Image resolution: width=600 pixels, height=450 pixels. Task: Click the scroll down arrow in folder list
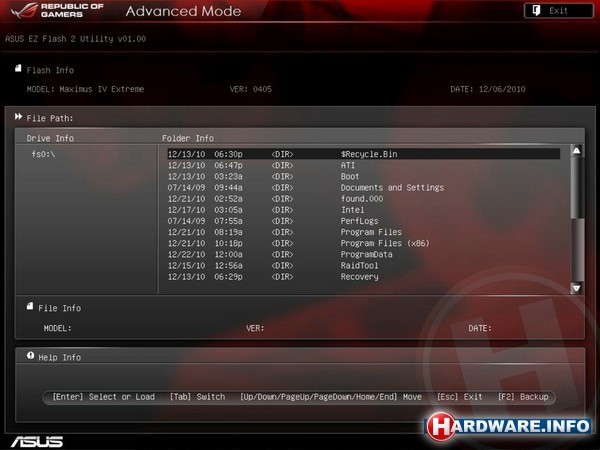[576, 288]
